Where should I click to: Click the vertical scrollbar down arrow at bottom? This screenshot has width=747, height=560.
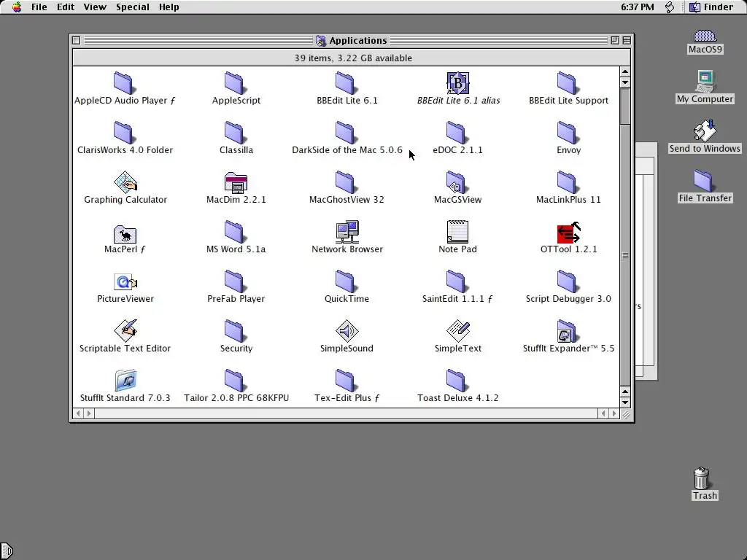point(625,402)
